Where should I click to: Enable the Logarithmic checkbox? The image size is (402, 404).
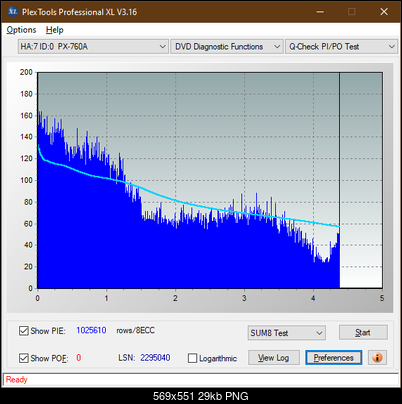(x=193, y=358)
